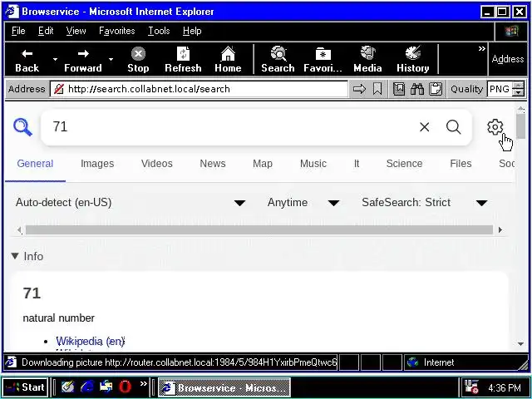Image resolution: width=532 pixels, height=399 pixels.
Task: Open the Back button history dropdown
Action: coord(55,59)
